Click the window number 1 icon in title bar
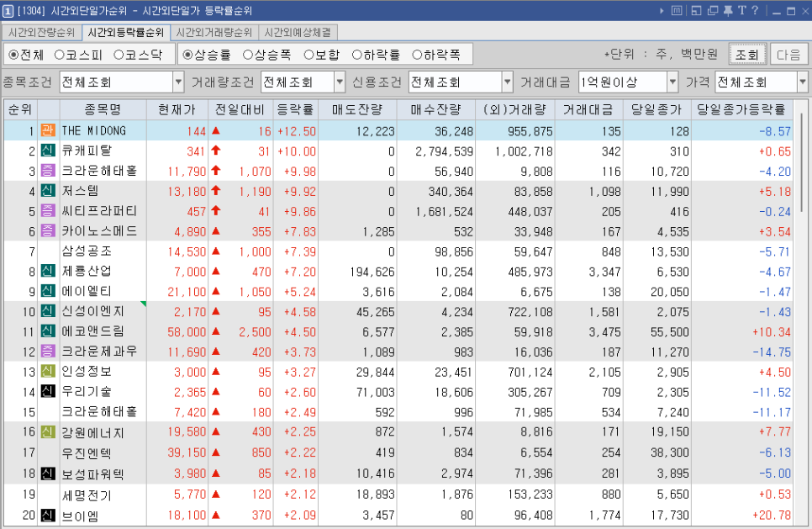 [x=8, y=10]
